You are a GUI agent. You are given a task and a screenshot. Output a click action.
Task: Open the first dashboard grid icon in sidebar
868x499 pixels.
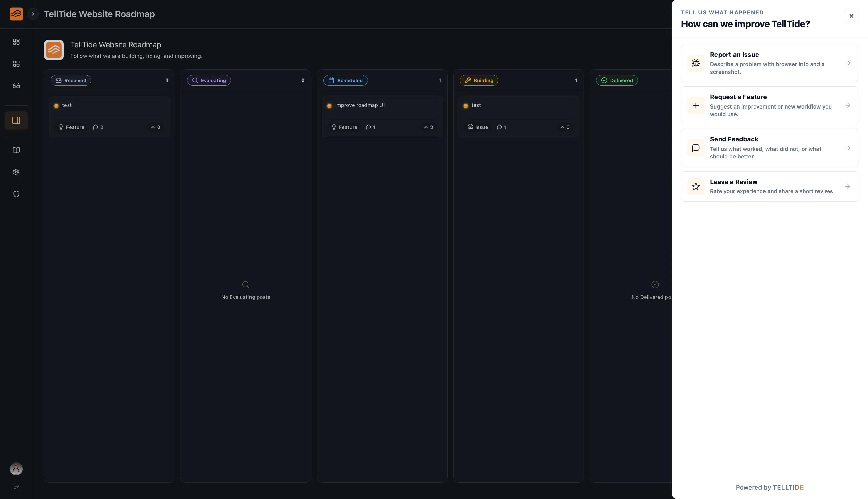click(16, 42)
